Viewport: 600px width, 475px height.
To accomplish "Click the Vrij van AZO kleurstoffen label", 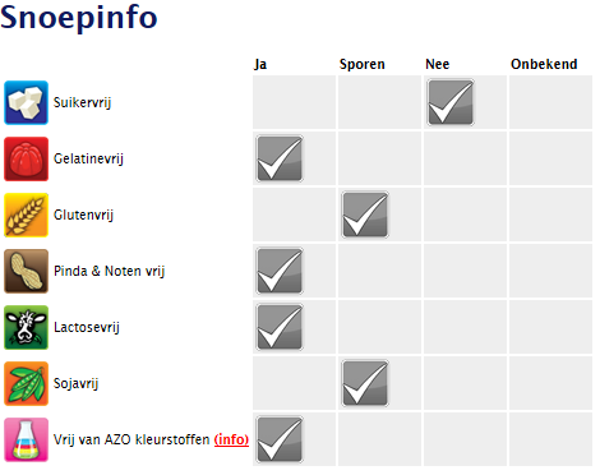I will click(x=130, y=439).
